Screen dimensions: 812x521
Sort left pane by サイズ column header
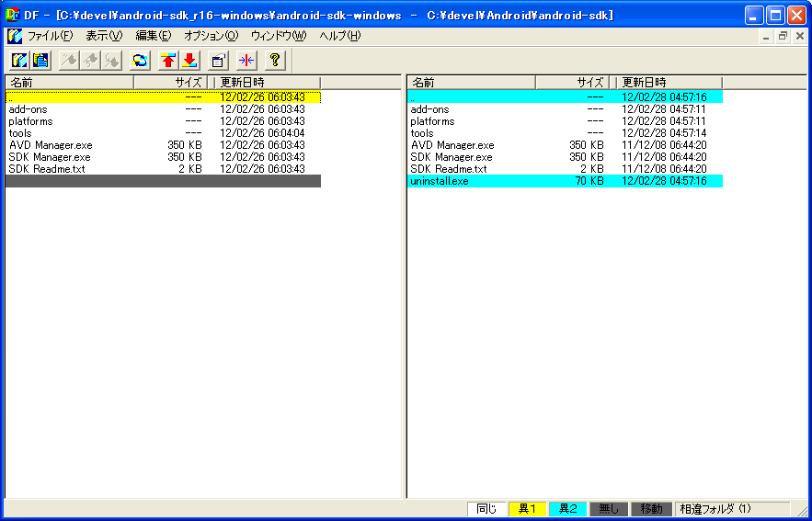click(x=170, y=83)
